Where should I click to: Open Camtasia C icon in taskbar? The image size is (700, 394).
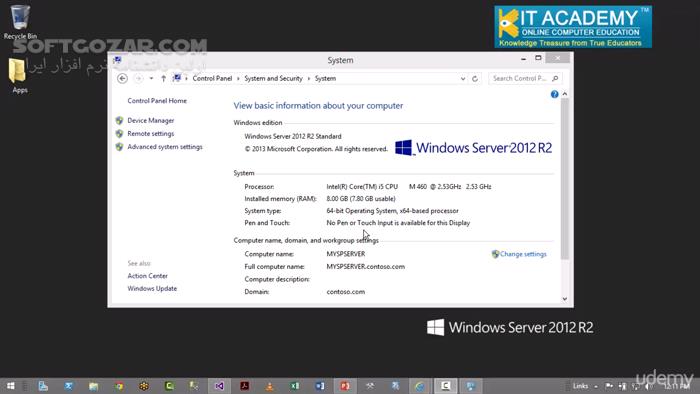click(x=446, y=386)
